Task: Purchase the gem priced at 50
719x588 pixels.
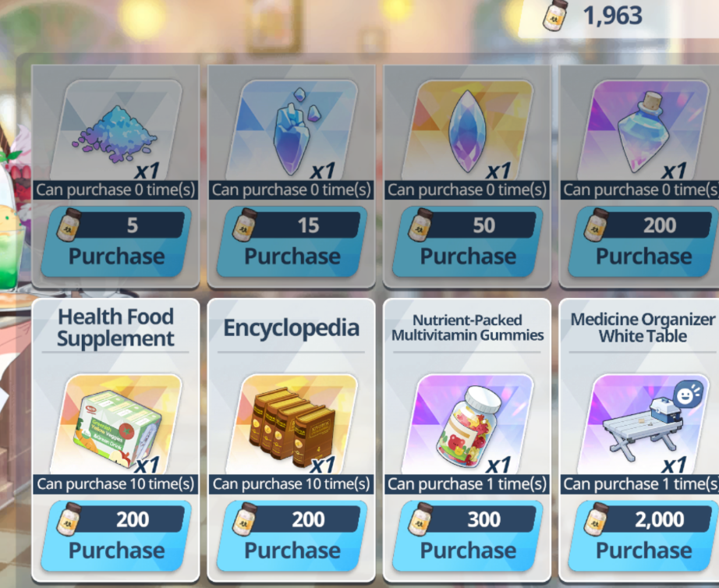Action: click(x=467, y=242)
